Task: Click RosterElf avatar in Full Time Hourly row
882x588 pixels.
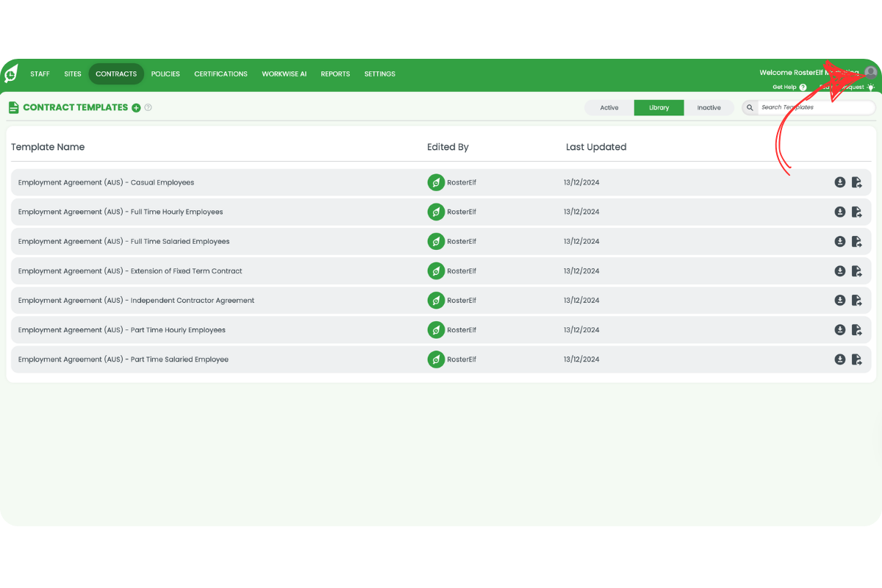Action: pos(436,212)
